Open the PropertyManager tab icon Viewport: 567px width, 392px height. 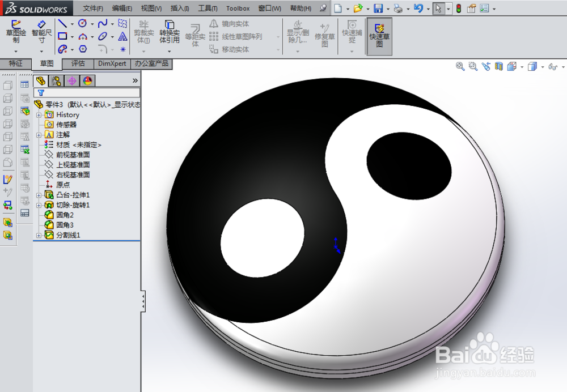tap(56, 80)
